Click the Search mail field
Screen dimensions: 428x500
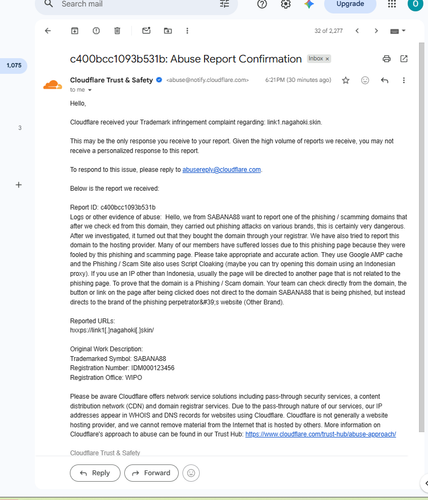pyautogui.click(x=137, y=4)
